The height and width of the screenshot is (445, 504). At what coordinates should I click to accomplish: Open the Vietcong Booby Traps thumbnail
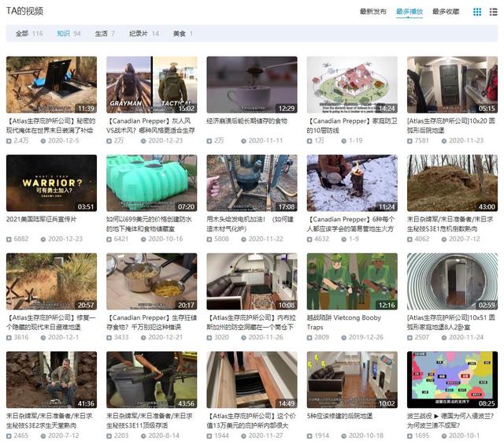(x=352, y=281)
